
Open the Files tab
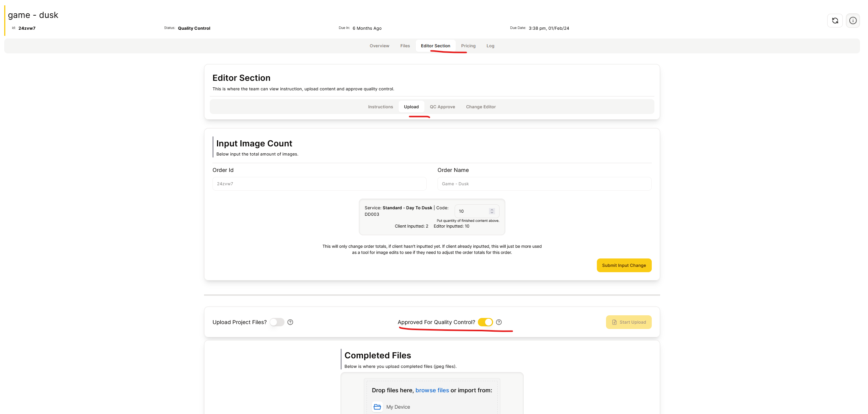tap(405, 46)
